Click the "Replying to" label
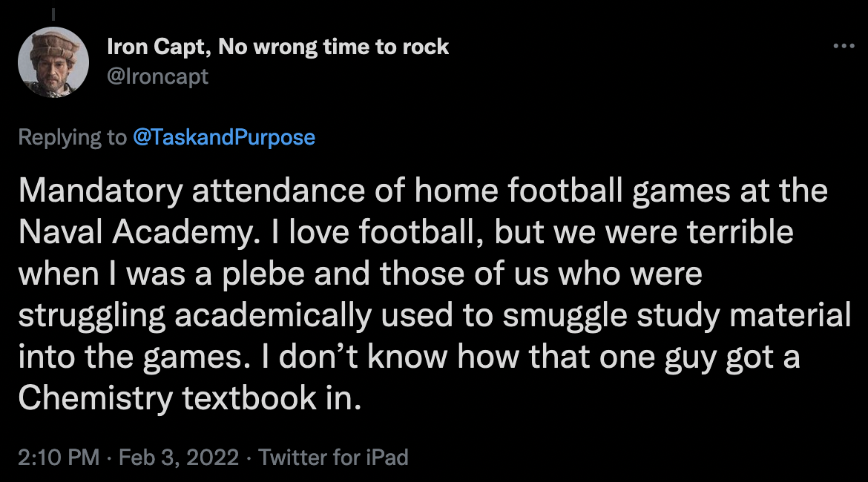The image size is (868, 482). [x=72, y=137]
